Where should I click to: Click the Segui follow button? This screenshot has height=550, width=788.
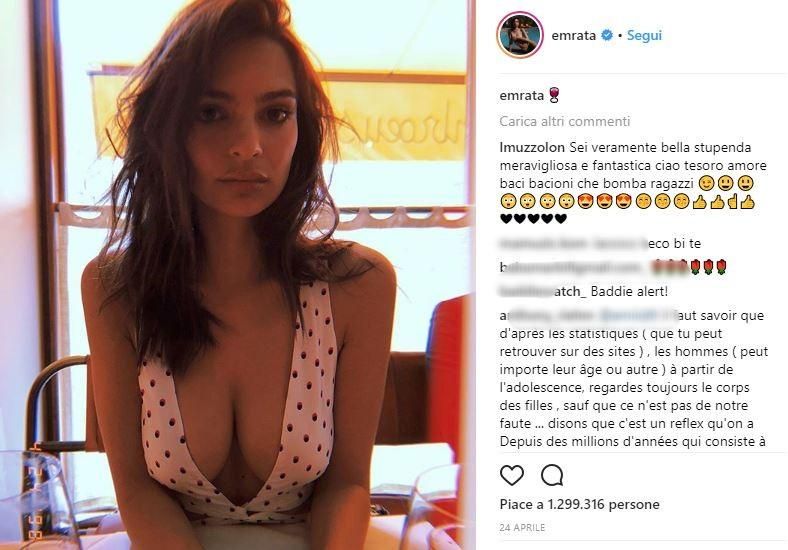644,35
